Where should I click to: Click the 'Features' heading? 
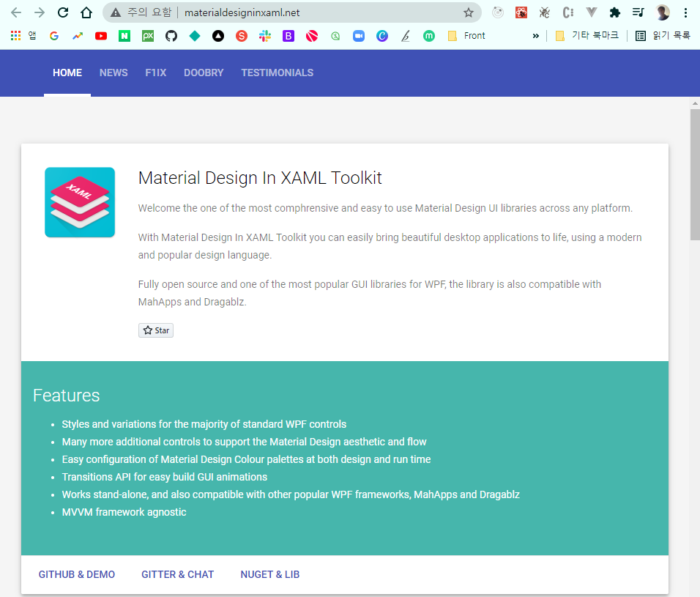pyautogui.click(x=67, y=396)
